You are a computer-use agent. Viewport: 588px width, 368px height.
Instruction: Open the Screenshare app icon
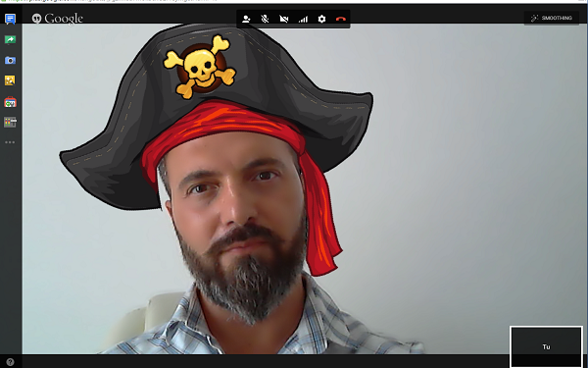tap(10, 39)
